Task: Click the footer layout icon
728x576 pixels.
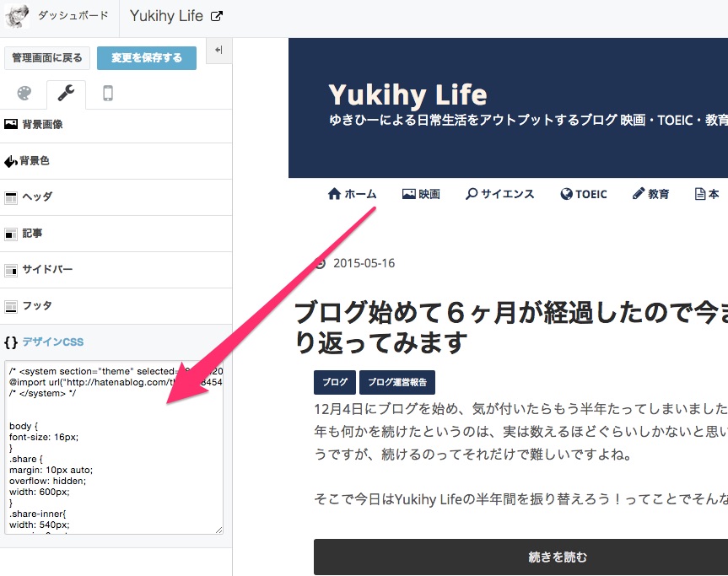Action: [11, 306]
